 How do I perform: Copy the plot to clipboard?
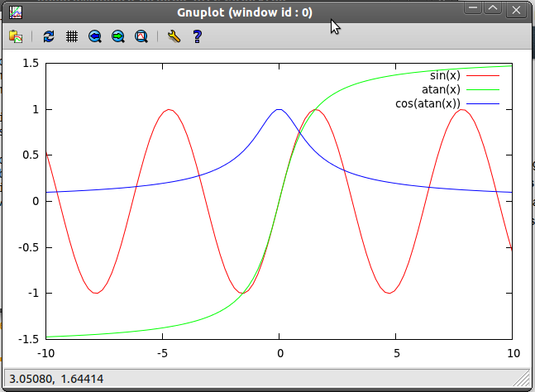(16, 36)
